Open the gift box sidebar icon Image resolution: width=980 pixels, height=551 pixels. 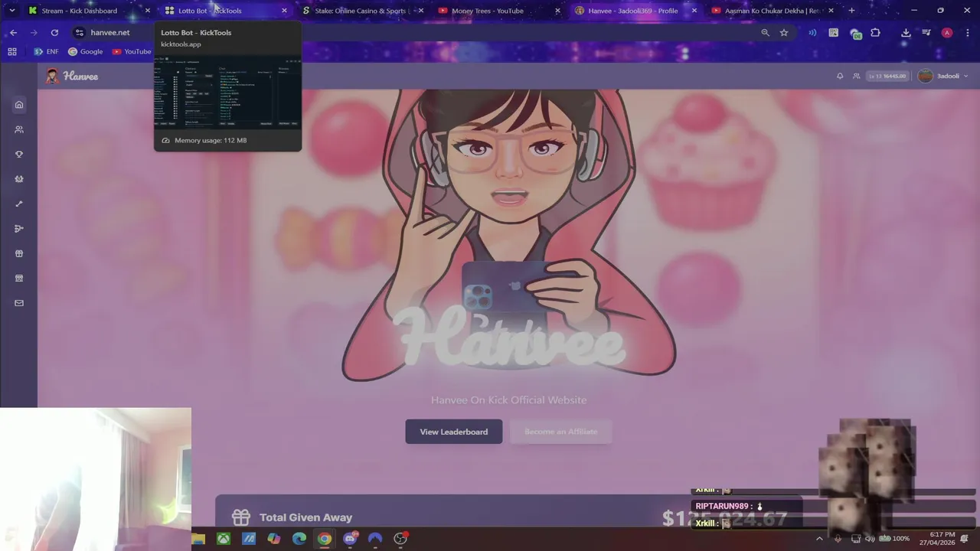pos(19,253)
